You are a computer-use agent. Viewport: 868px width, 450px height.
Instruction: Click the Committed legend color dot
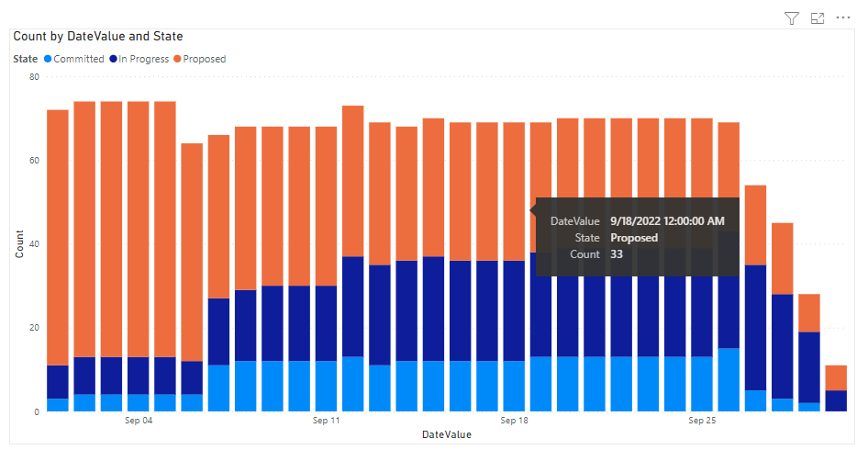click(49, 59)
